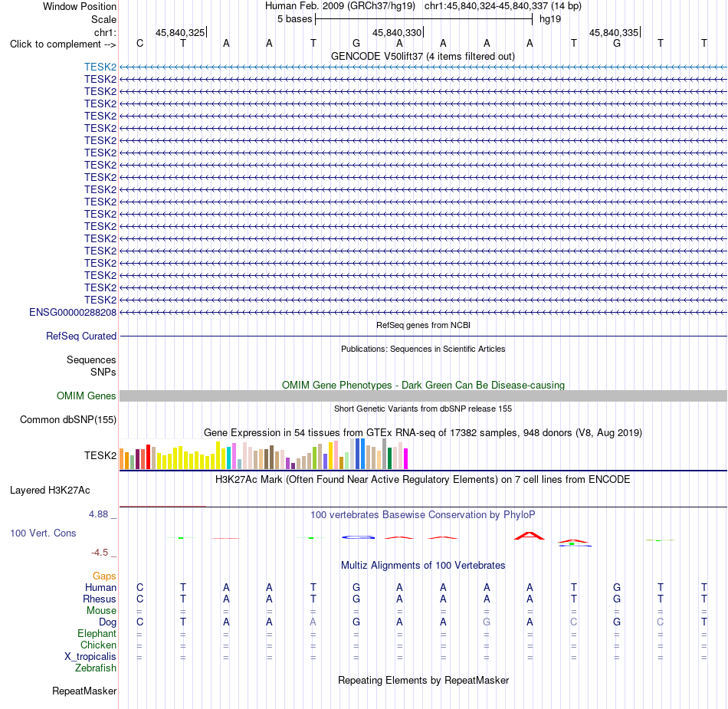Screen dimensions: 728x709
Task: Click the tall gray bar in GTEx chart
Action: [x=385, y=454]
